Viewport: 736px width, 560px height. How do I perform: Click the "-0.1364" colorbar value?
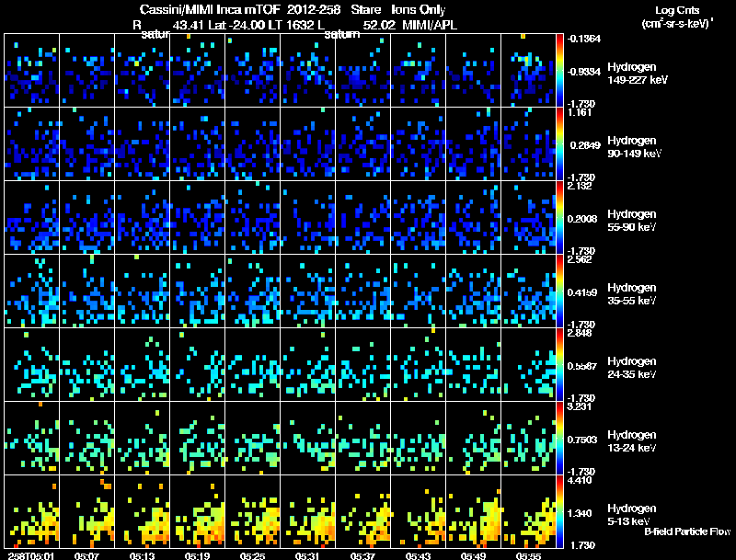[x=584, y=39]
